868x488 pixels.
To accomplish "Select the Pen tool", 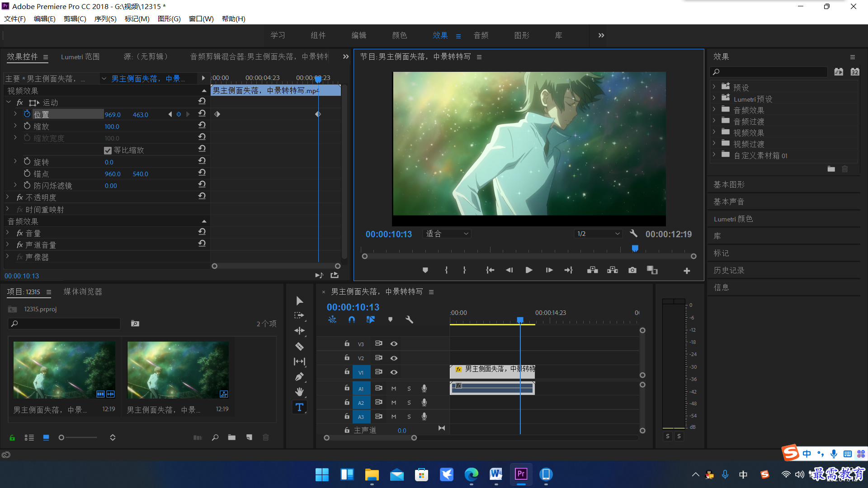I will click(x=299, y=377).
